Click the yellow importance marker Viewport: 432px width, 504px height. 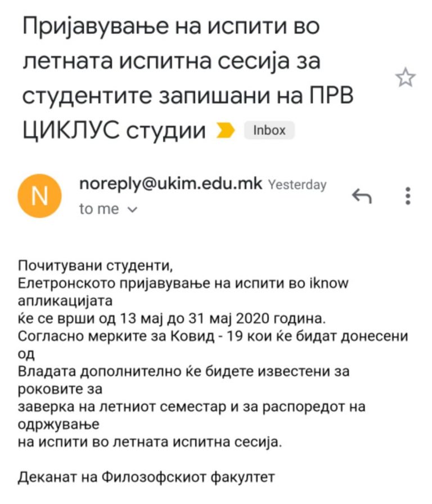click(226, 131)
